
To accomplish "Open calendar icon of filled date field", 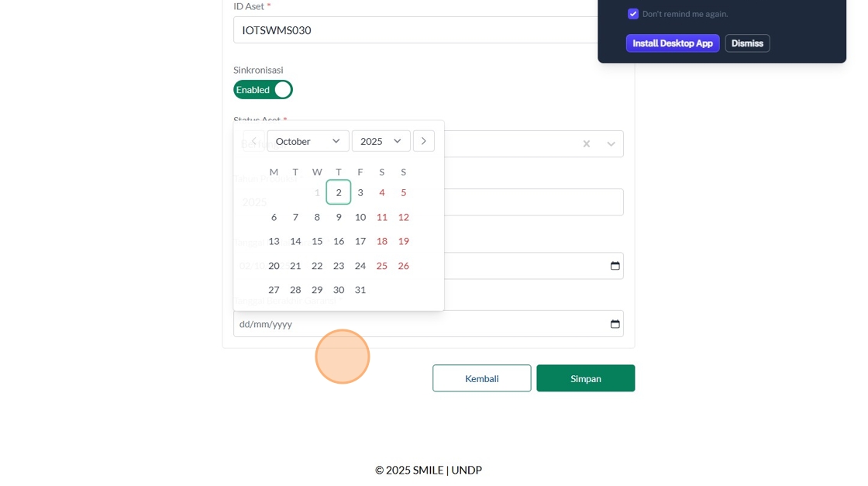I will 615,266.
